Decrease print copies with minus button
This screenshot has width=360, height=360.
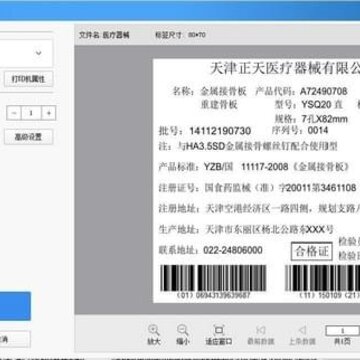(x=14, y=113)
